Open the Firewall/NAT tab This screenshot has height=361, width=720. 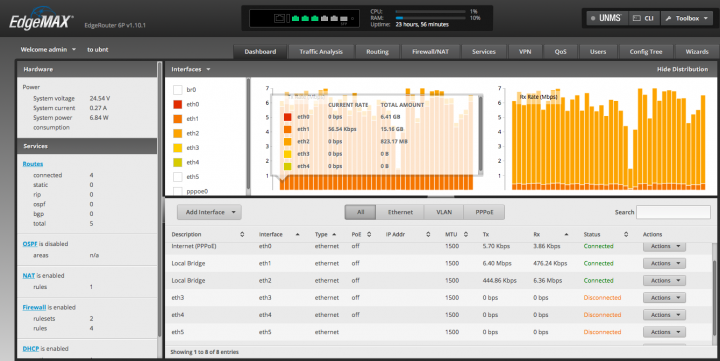coord(430,52)
